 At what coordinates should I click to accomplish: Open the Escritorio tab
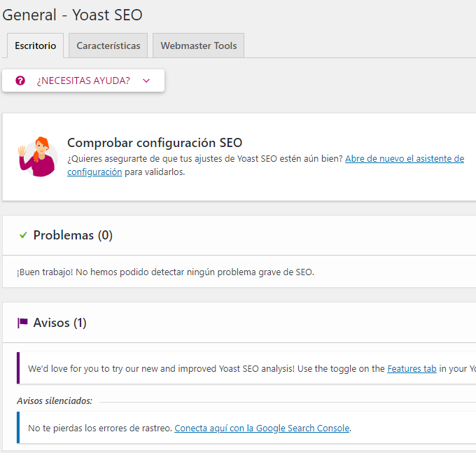35,46
